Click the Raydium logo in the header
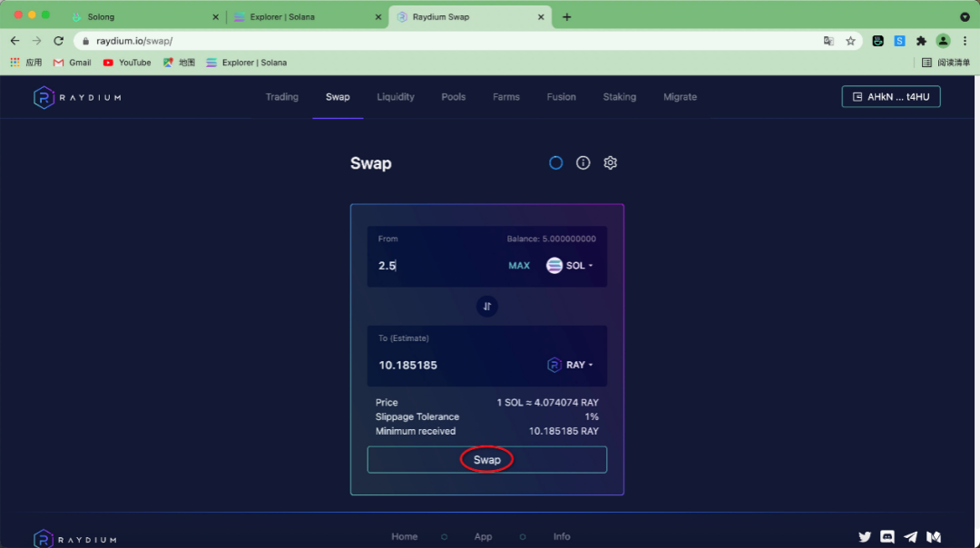Viewport: 980px width, 548px height. coord(77,97)
